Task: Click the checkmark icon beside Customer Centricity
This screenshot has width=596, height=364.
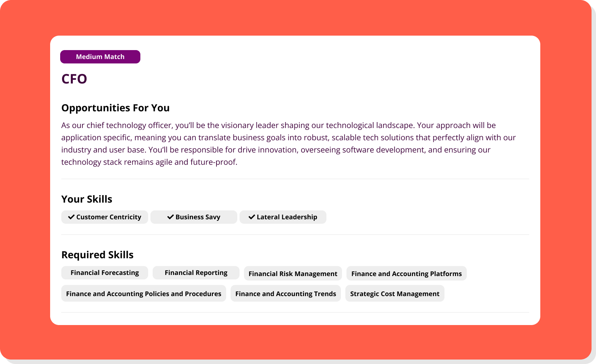Action: [x=71, y=217]
